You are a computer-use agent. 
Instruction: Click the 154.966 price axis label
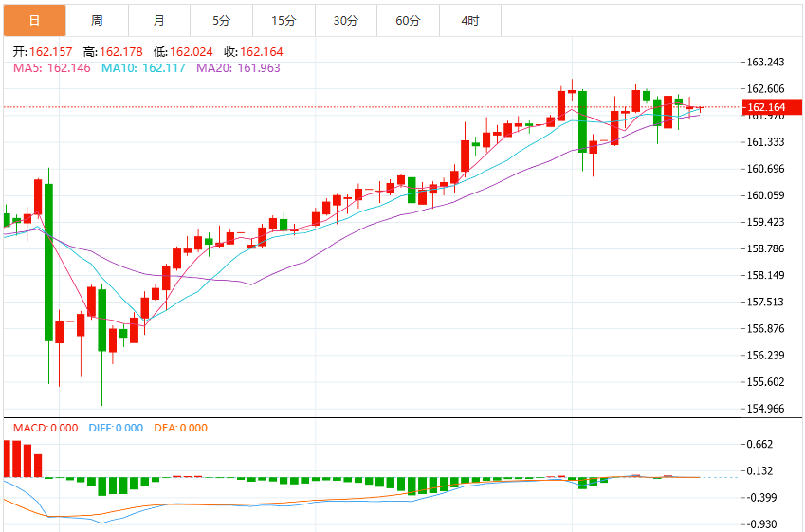pyautogui.click(x=765, y=408)
